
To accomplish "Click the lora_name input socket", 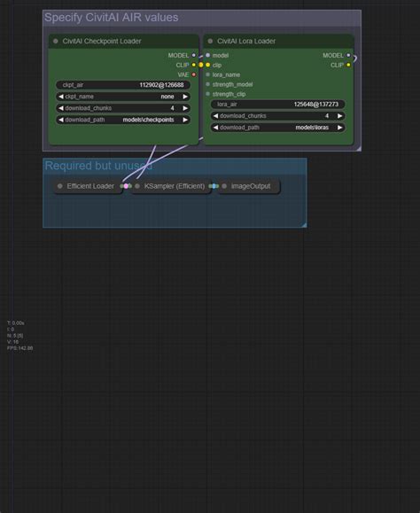I will pos(207,74).
